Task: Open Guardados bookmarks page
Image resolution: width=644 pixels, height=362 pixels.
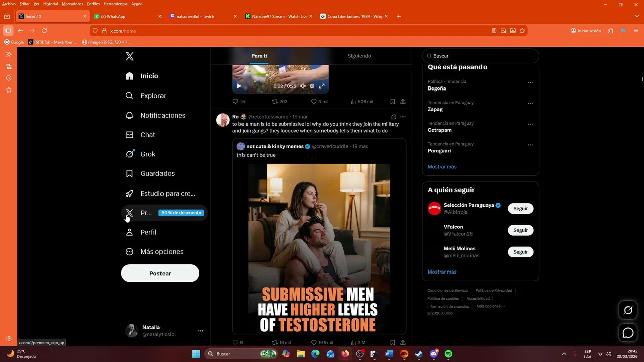Action: [x=150, y=174]
